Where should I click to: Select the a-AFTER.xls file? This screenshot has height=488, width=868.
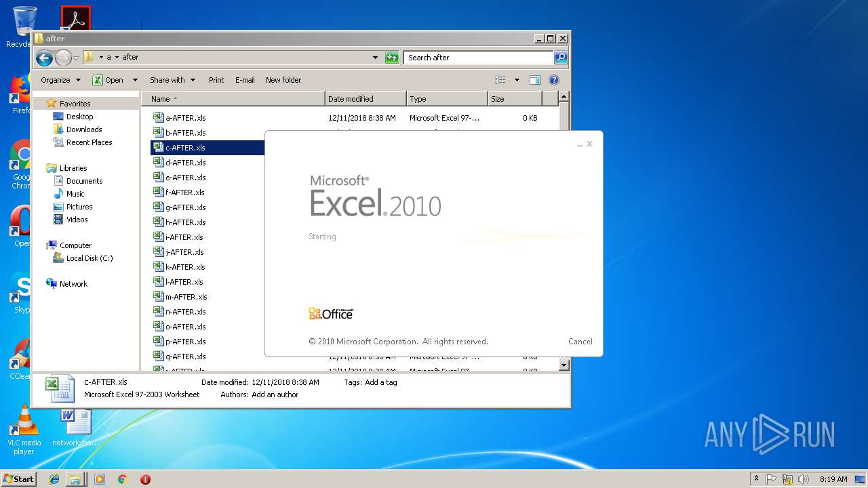(185, 118)
